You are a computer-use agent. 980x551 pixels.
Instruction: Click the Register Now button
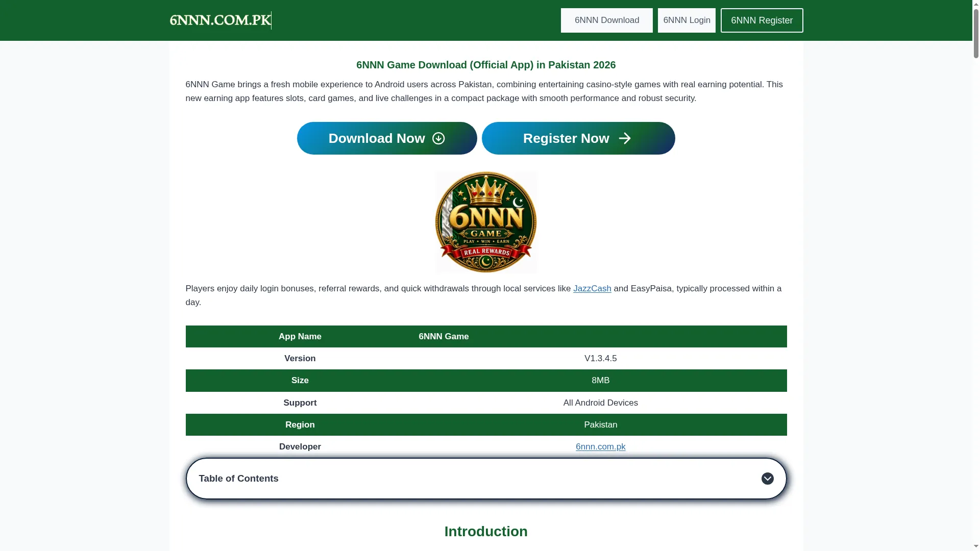578,138
